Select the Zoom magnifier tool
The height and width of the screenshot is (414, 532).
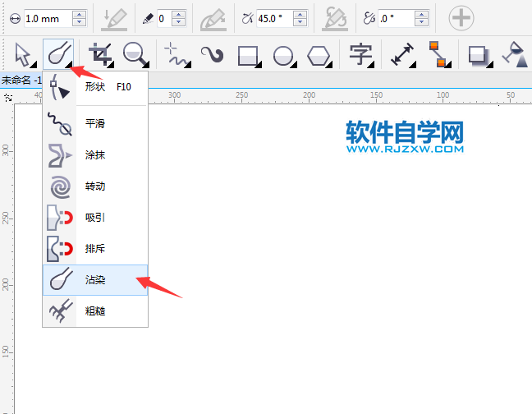pos(135,54)
